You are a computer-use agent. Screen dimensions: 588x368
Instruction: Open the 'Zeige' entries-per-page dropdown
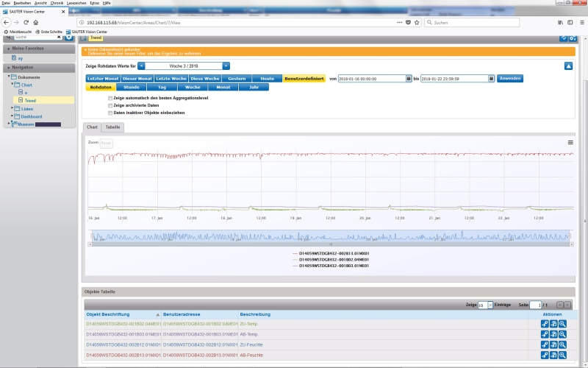click(x=485, y=305)
